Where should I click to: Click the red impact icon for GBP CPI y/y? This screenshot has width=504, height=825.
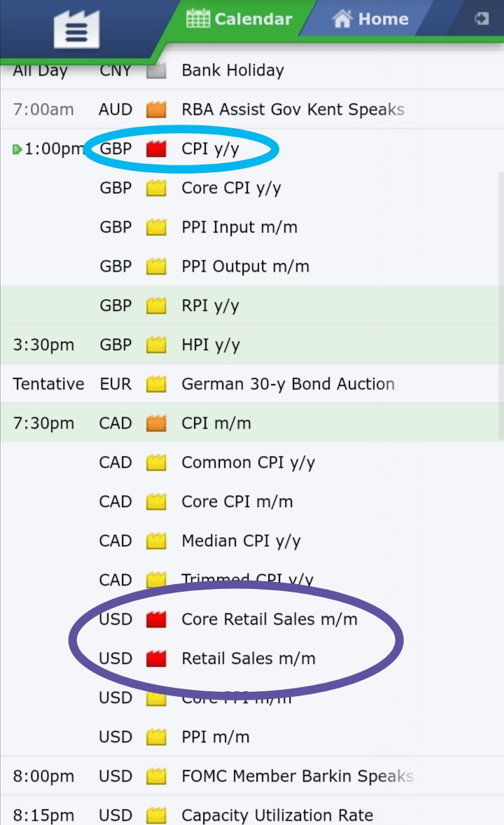156,149
